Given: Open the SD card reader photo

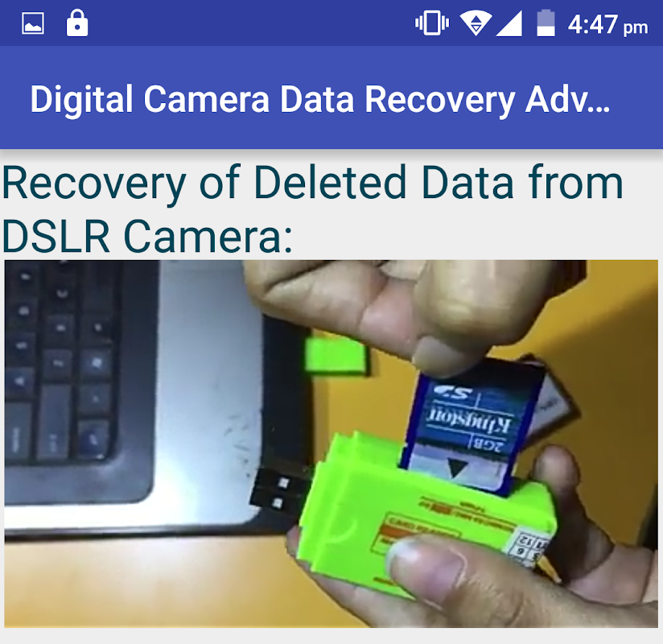Looking at the screenshot, I should coord(331,444).
